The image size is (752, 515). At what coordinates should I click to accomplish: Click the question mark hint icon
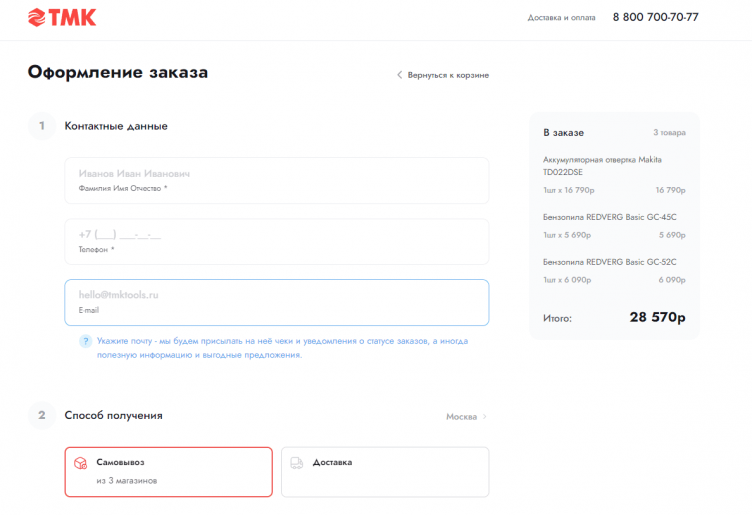(86, 341)
